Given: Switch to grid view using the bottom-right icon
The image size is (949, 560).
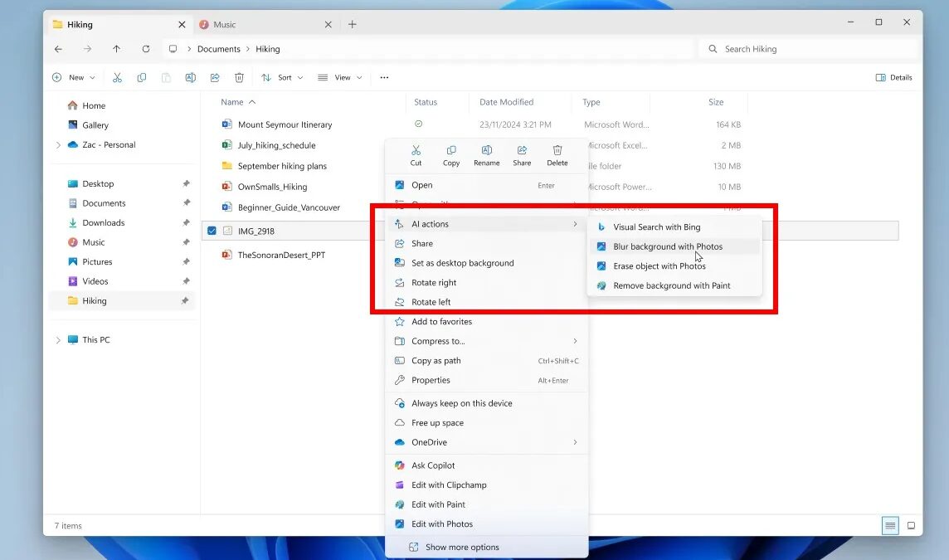Looking at the screenshot, I should 911,525.
